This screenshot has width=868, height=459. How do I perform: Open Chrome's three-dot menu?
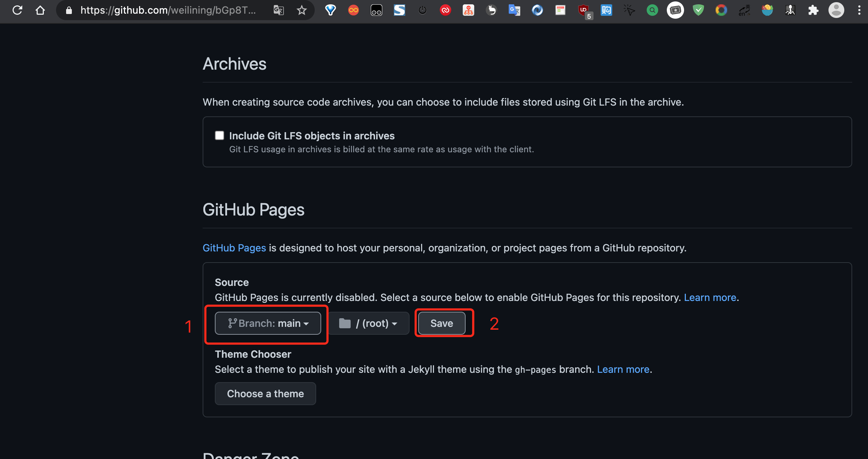(859, 10)
